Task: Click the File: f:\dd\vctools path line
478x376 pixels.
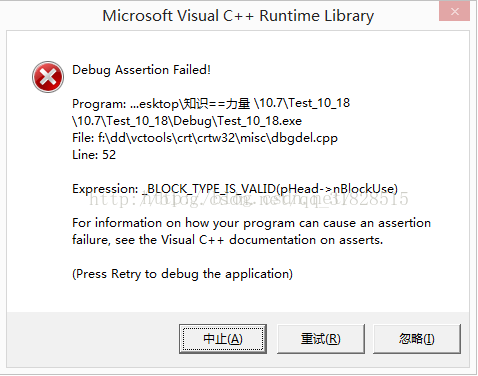Action: pyautogui.click(x=205, y=138)
